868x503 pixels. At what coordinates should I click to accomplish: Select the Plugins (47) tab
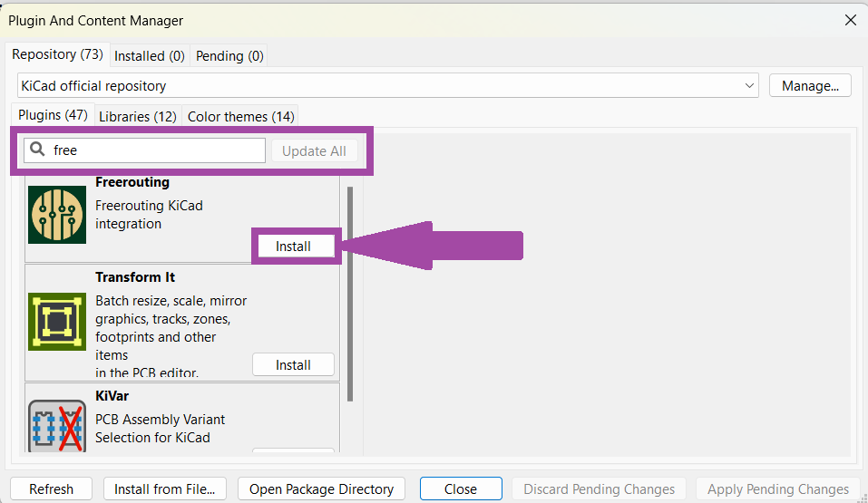(53, 115)
